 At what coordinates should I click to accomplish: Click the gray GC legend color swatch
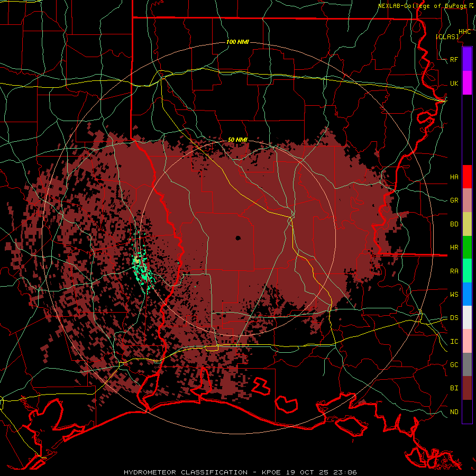[467, 364]
